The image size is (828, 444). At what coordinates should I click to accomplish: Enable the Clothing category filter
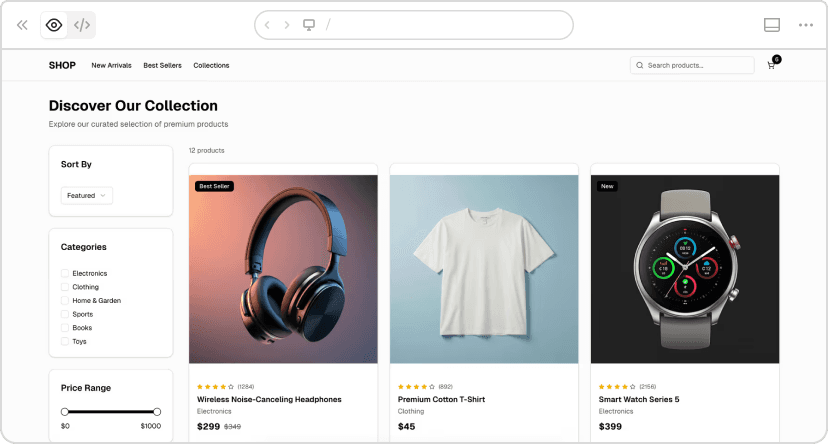click(65, 287)
